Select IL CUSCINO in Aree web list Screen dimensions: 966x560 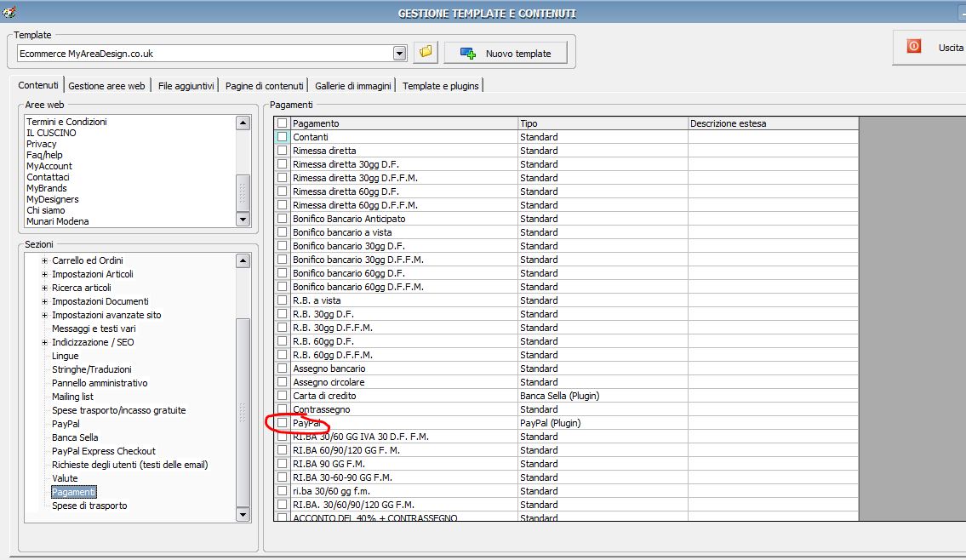(x=51, y=133)
